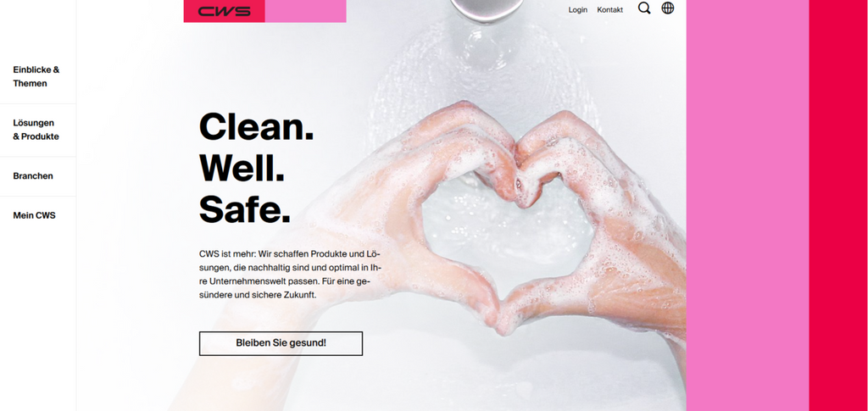Click the CWS ist mehr paragraph
Screen dimensions: 868x411
[290, 275]
